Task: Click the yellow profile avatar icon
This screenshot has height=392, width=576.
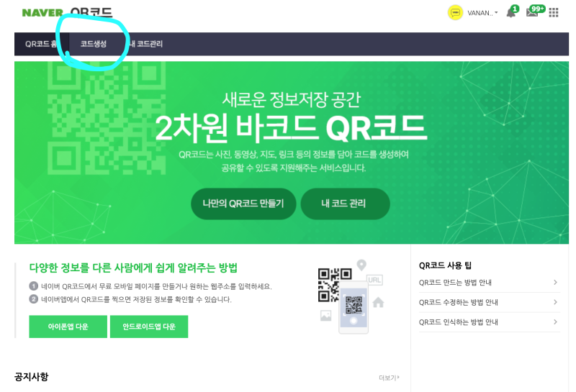Action: click(x=455, y=13)
